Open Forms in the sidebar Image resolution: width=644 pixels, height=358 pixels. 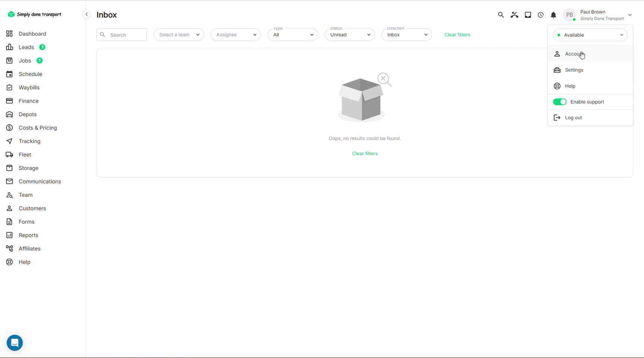[26, 222]
